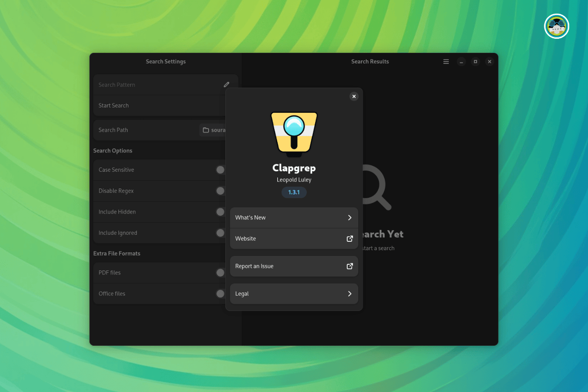Close the About Clapgrep dialog
588x392 pixels.
(354, 96)
